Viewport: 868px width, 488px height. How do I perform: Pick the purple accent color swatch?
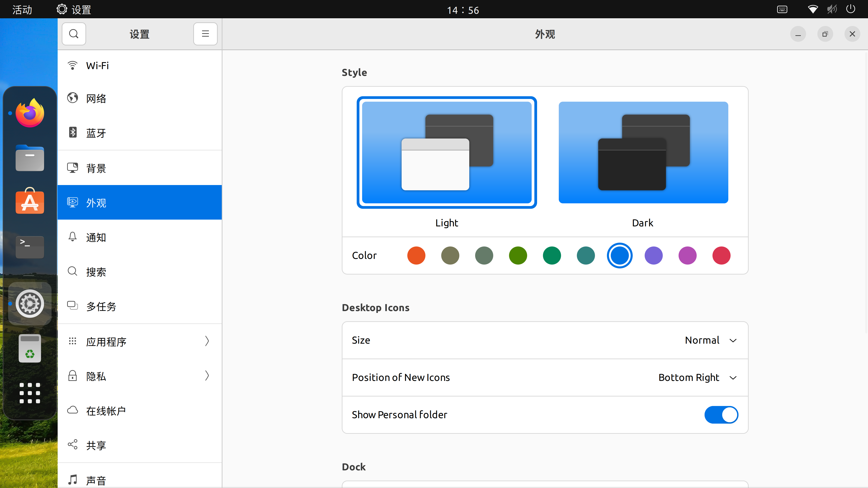(x=653, y=255)
